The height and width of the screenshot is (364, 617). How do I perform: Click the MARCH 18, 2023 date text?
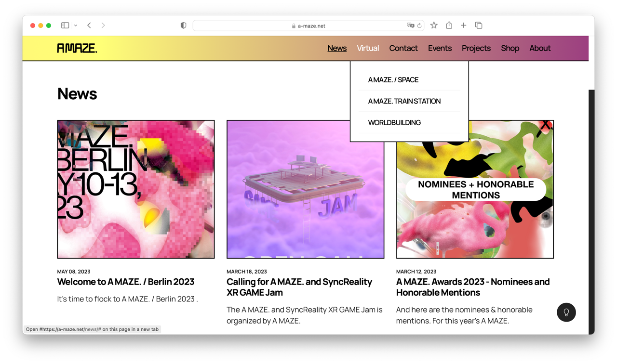tap(247, 272)
